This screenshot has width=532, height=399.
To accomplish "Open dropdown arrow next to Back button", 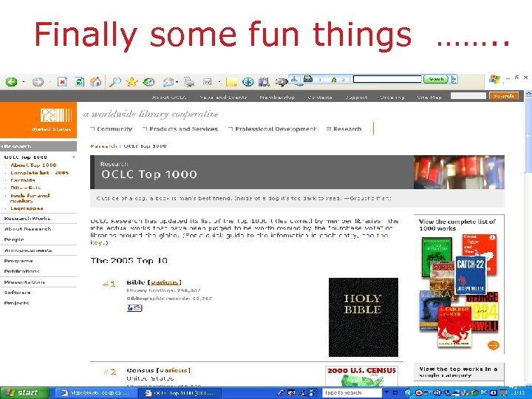I will 24,82.
